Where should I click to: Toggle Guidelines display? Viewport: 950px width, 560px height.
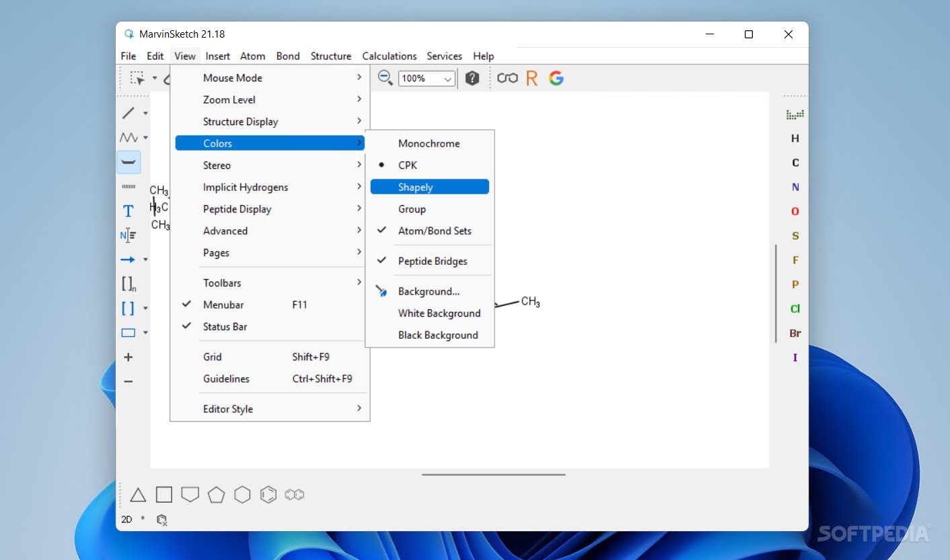click(x=270, y=378)
